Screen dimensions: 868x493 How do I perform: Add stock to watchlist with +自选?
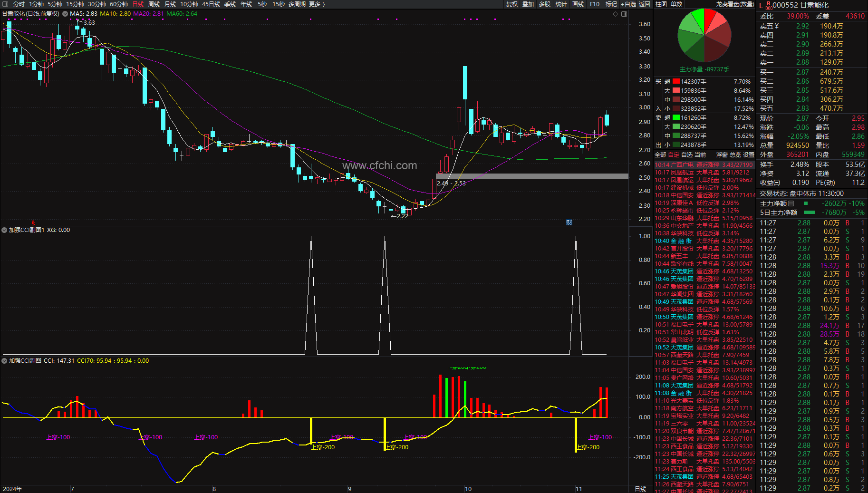[x=628, y=4]
